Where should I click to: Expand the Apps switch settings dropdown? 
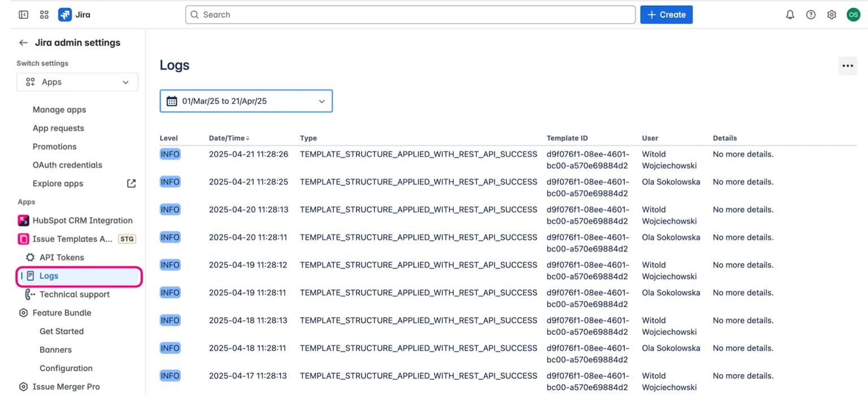77,81
